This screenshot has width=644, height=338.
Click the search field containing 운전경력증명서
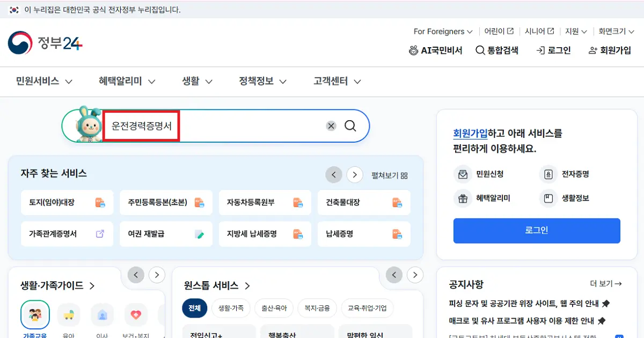[215, 126]
